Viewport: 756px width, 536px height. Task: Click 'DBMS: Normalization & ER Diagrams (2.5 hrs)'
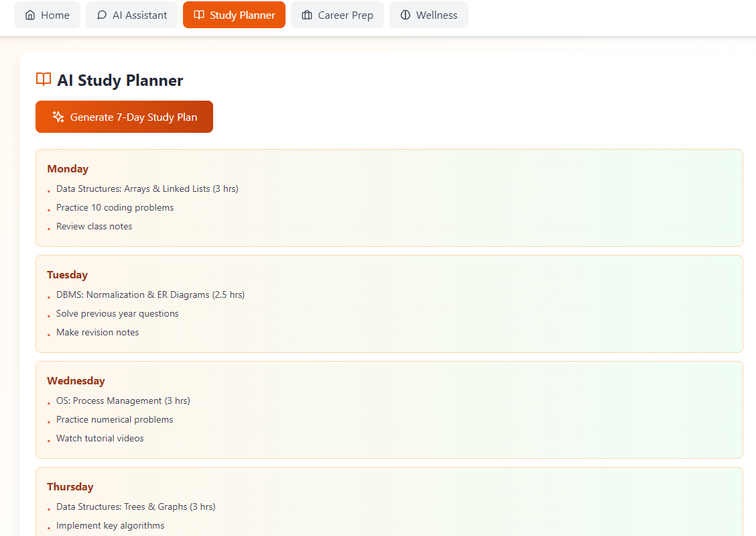150,294
